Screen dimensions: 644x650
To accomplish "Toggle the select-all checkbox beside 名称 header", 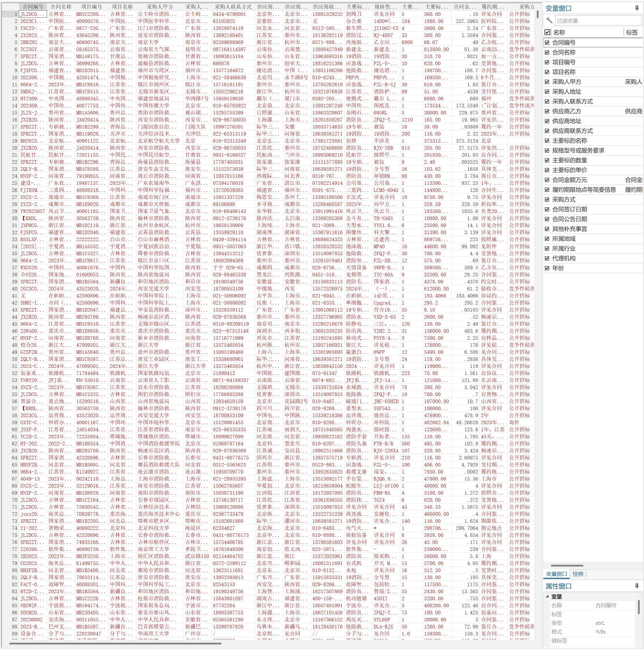I will 547,32.
